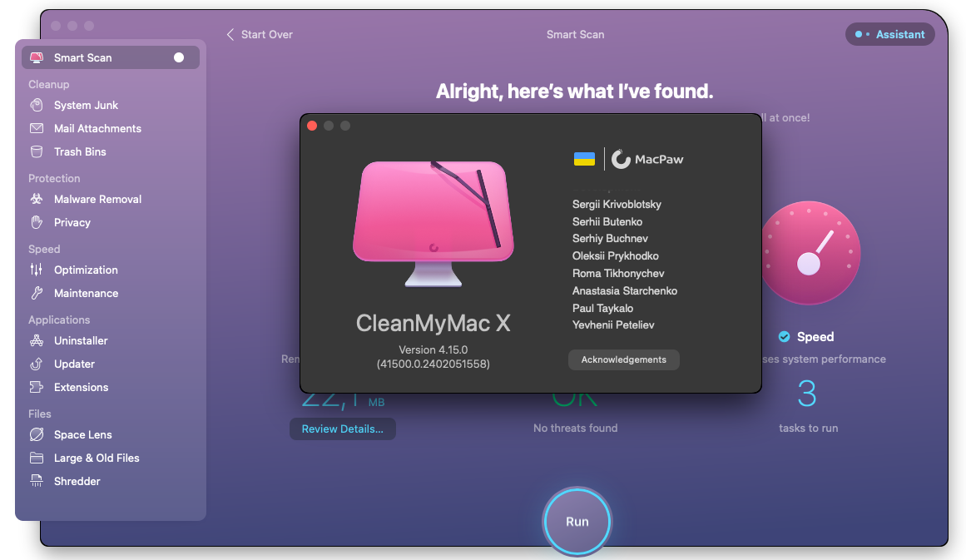Viewport: 966px width, 560px height.
Task: Open Uninstaller from the sidebar
Action: pyautogui.click(x=81, y=341)
